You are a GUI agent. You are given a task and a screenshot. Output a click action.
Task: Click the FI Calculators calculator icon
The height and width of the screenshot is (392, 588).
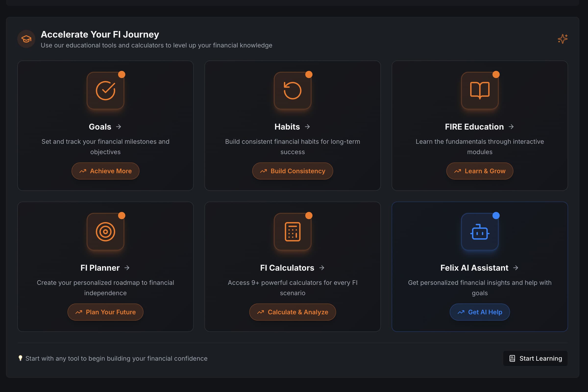[x=293, y=232]
